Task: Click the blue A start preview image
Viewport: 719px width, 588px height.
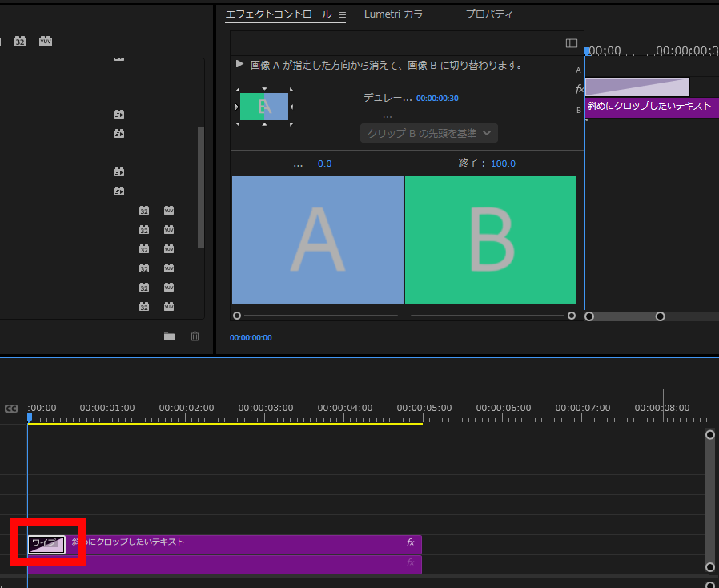Action: (x=318, y=240)
